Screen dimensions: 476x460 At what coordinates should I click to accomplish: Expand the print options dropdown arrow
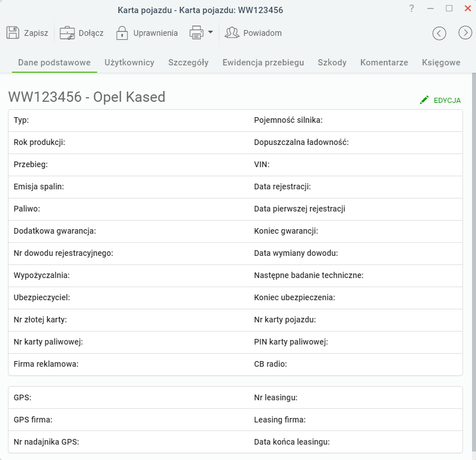pyautogui.click(x=210, y=32)
